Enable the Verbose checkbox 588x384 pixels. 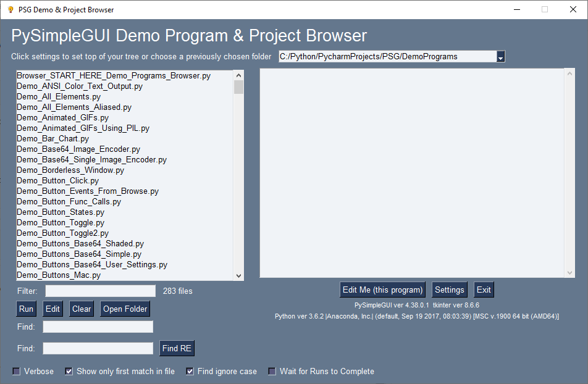16,371
